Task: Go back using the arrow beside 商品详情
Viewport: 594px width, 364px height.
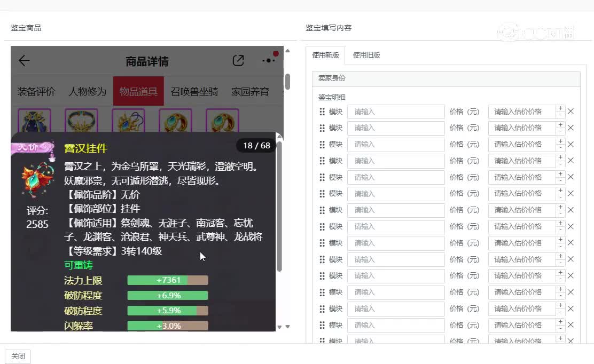Action: 24,60
